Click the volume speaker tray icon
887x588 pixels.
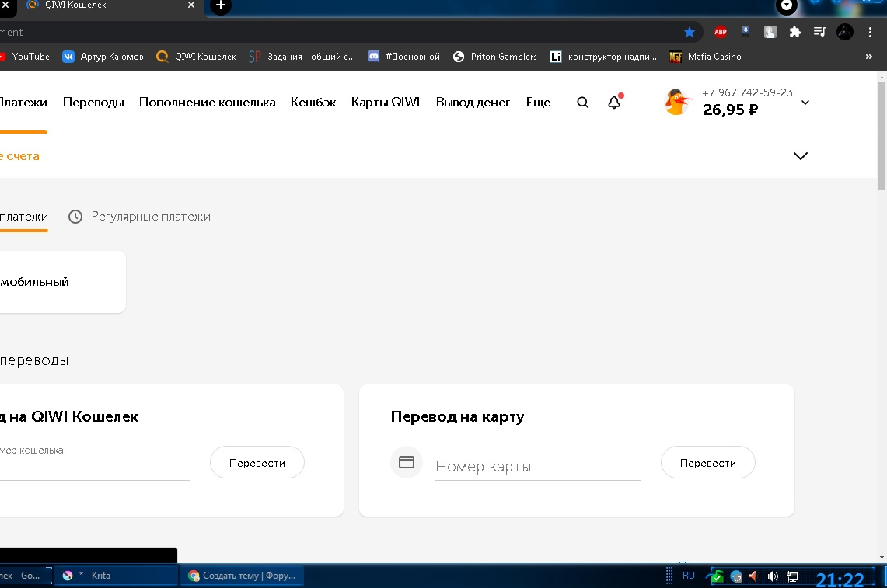pyautogui.click(x=773, y=576)
